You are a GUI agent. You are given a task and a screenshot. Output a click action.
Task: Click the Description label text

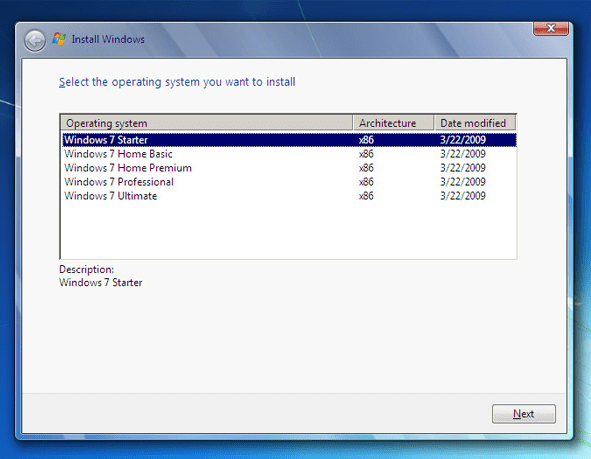[86, 269]
